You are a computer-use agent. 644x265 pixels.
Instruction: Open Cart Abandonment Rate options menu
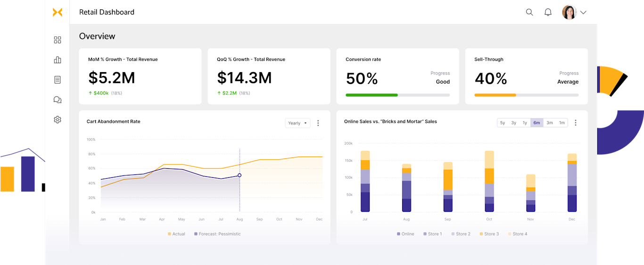click(318, 123)
